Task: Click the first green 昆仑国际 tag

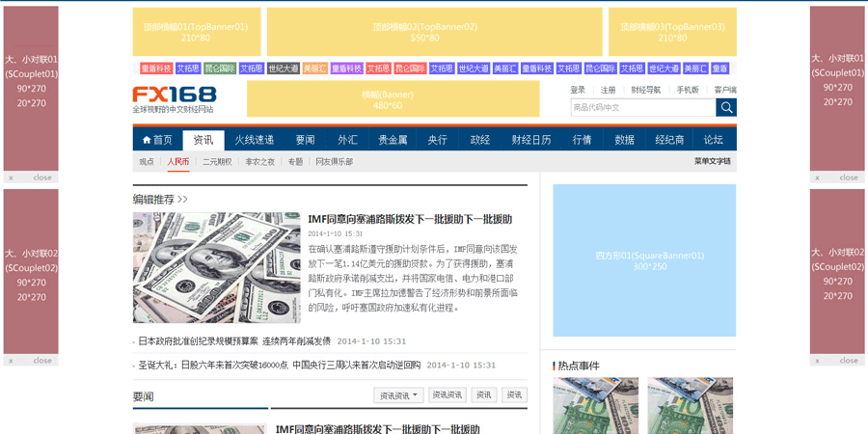Action: pyautogui.click(x=219, y=68)
